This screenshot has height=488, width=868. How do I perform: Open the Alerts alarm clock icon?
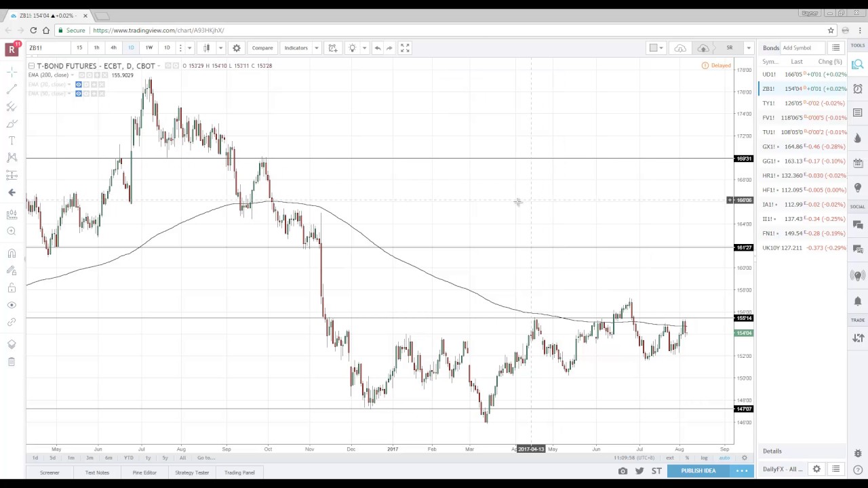(x=858, y=89)
